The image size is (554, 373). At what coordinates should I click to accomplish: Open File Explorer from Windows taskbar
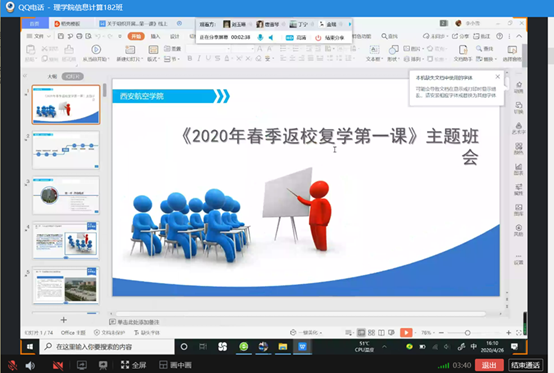[283, 347]
